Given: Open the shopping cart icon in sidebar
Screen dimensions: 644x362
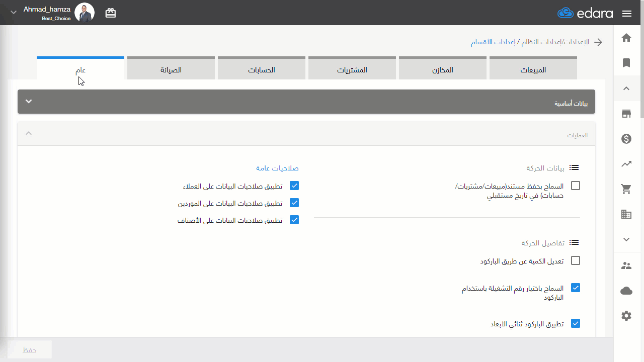Looking at the screenshot, I should click(626, 189).
